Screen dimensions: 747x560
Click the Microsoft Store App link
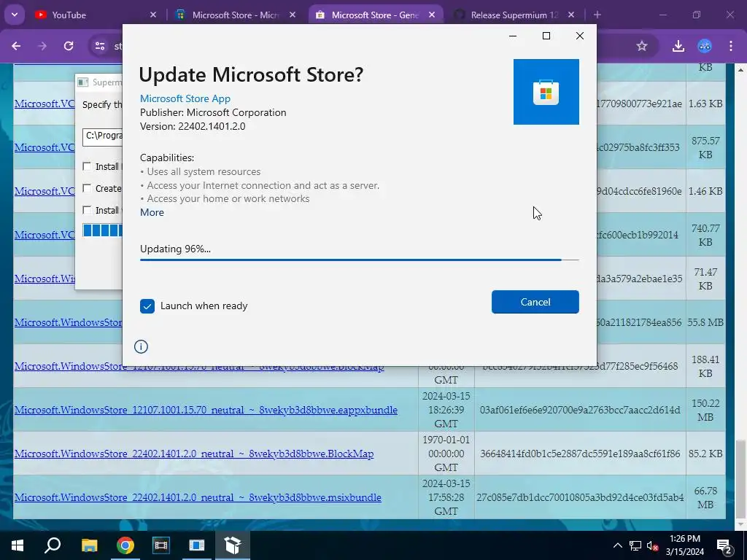click(x=185, y=98)
